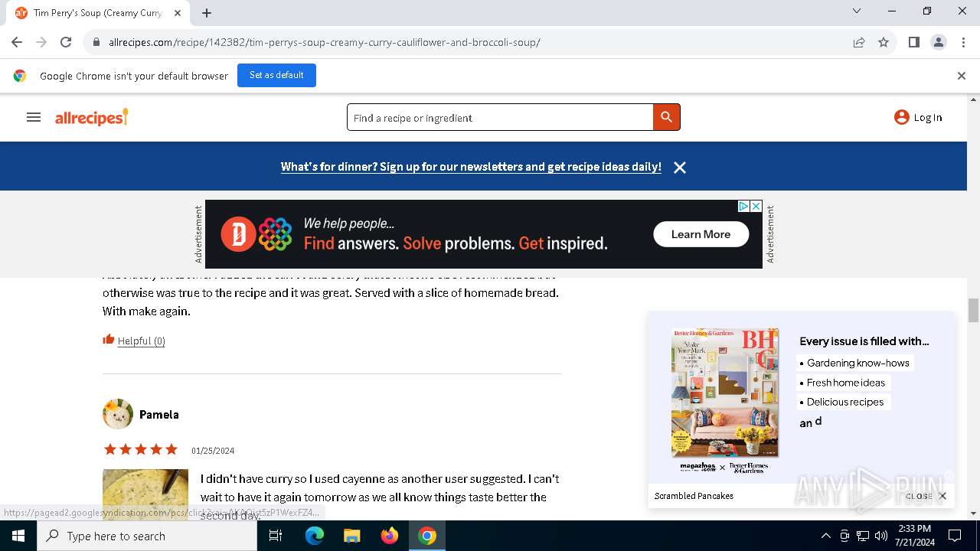Click the Gardening know-hows bullet text

[x=858, y=363]
